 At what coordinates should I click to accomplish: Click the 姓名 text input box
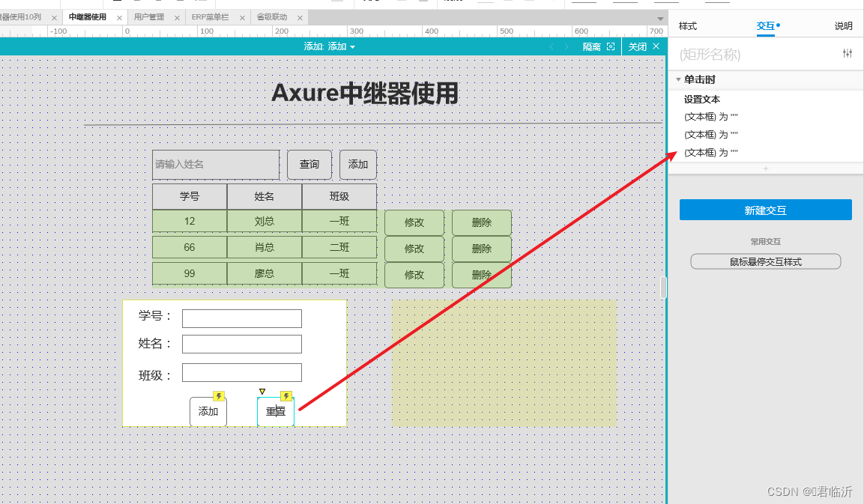click(242, 344)
